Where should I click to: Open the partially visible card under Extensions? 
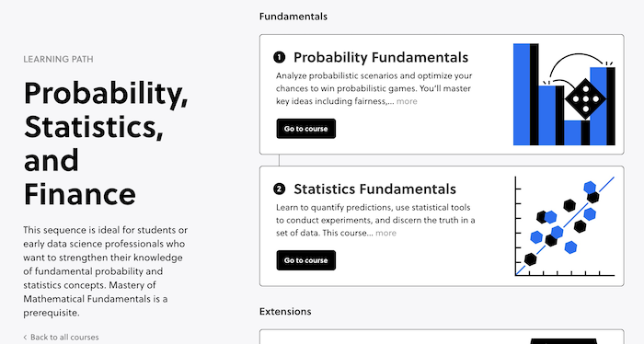coord(442,337)
